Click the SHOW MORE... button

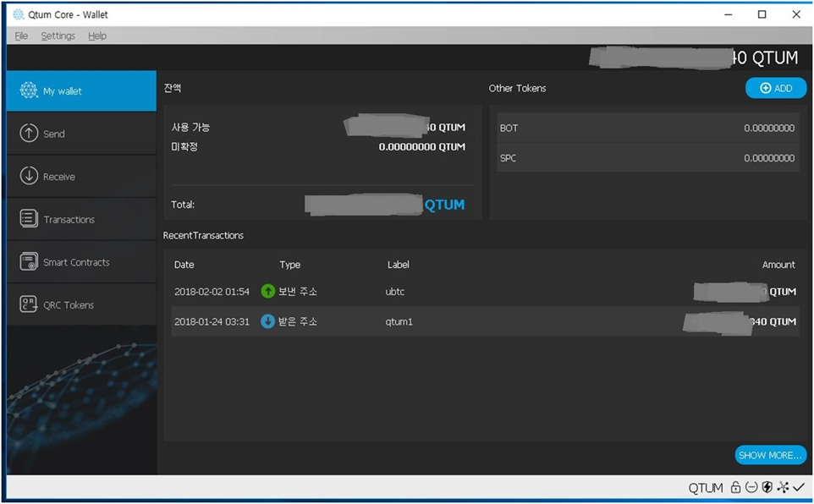coord(770,455)
